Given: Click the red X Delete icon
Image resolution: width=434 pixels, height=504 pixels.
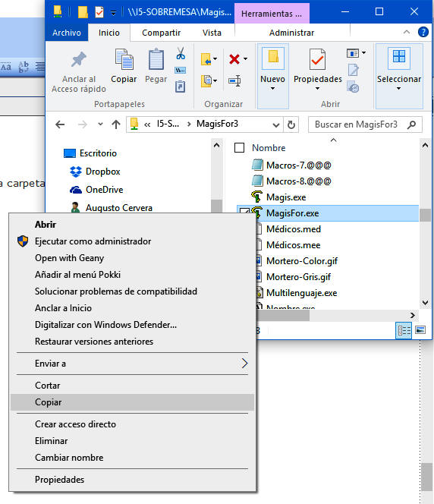Looking at the screenshot, I should pos(234,58).
